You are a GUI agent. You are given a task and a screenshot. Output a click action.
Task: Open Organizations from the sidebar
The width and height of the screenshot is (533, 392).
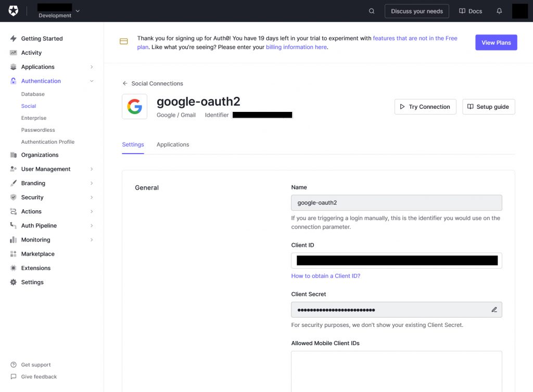(40, 155)
